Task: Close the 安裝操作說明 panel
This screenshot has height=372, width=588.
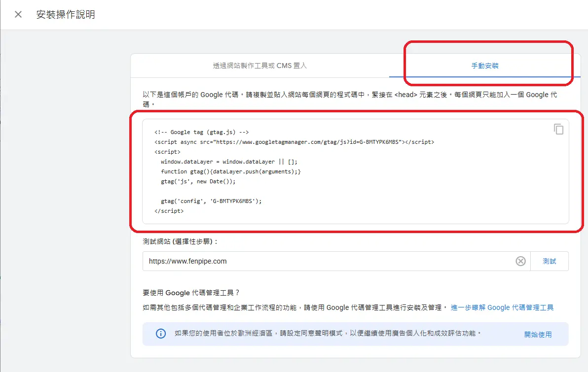Action: [x=17, y=14]
